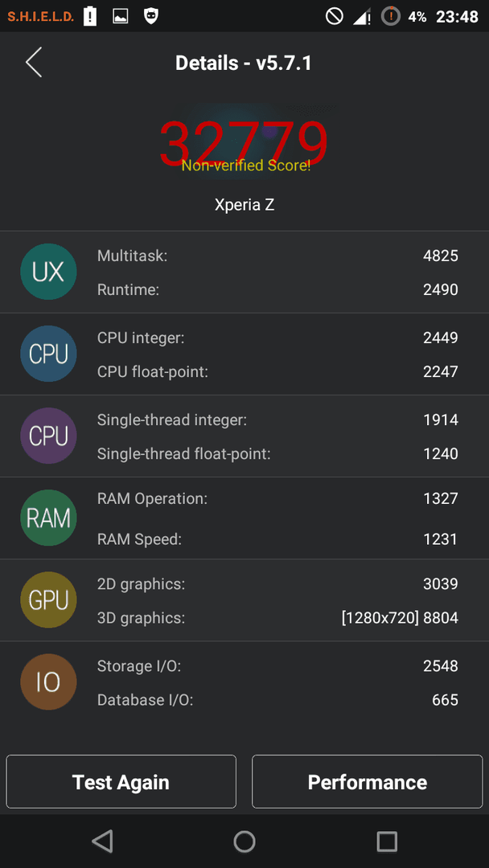Tap the Android back navigation triangle

tap(102, 841)
